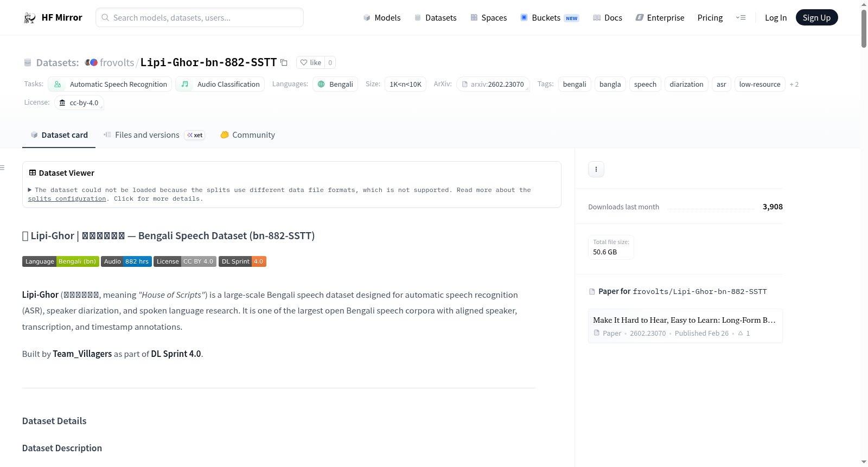Viewport: 868px width, 467px height.
Task: Click the Log In link
Action: click(x=776, y=18)
